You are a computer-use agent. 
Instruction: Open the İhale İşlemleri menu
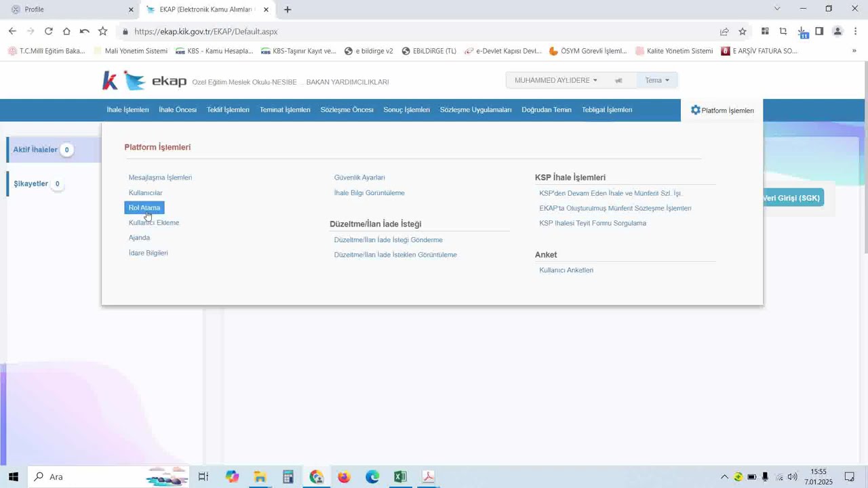click(127, 110)
